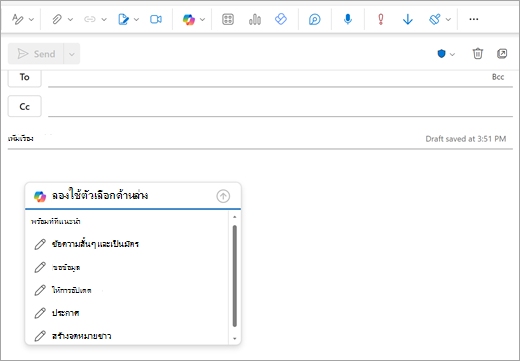Click the apps grid icon
Screen dimensions: 520x361
coord(228,19)
